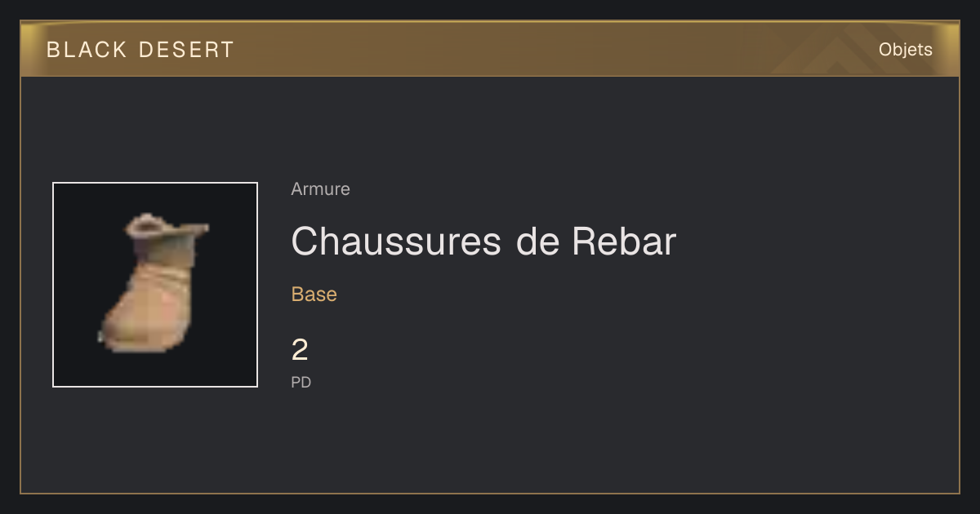
Task: Select the Base grade label
Action: coord(314,295)
